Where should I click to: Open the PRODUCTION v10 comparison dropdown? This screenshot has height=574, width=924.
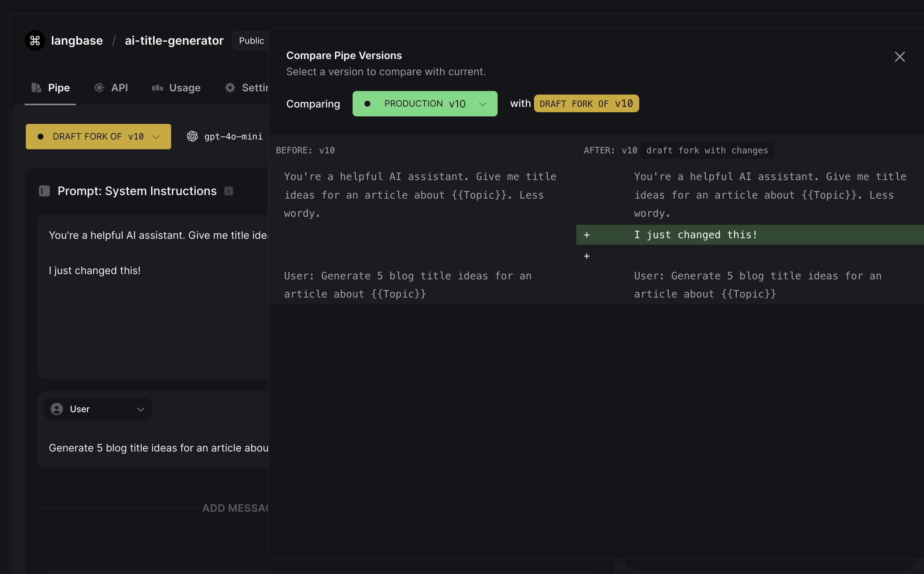point(425,104)
